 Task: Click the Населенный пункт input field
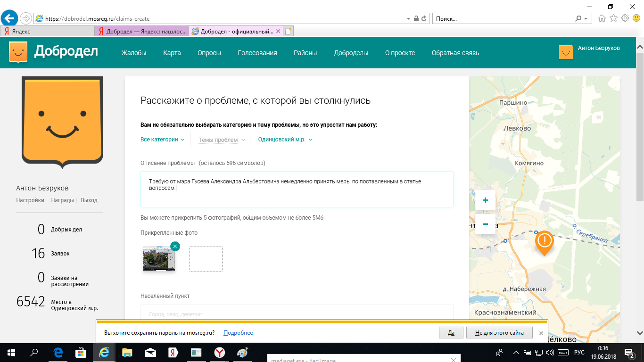click(x=297, y=313)
